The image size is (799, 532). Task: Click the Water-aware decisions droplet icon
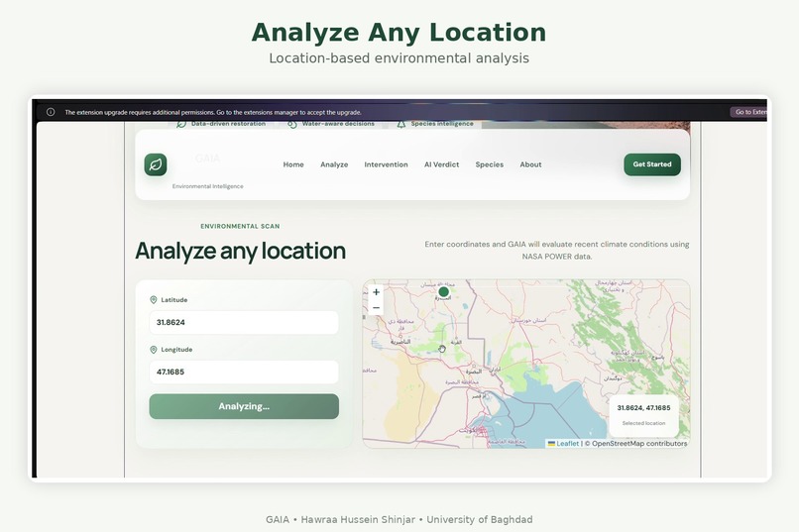(292, 124)
